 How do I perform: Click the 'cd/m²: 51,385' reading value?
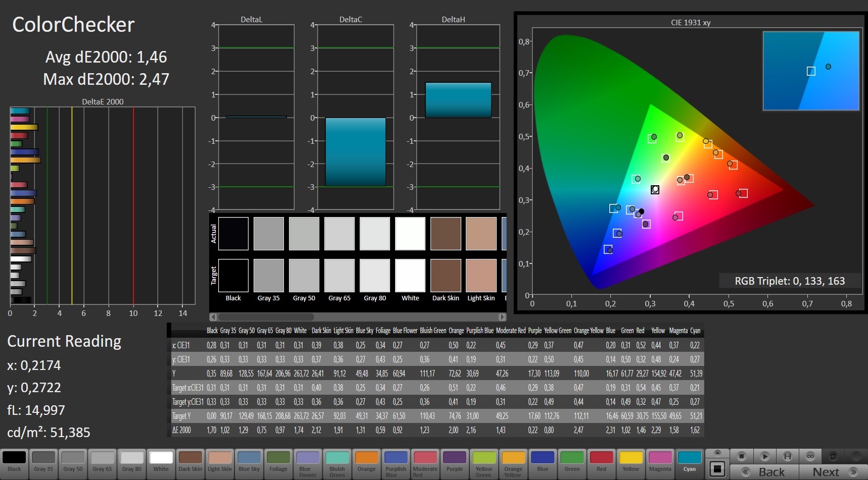(x=49, y=432)
